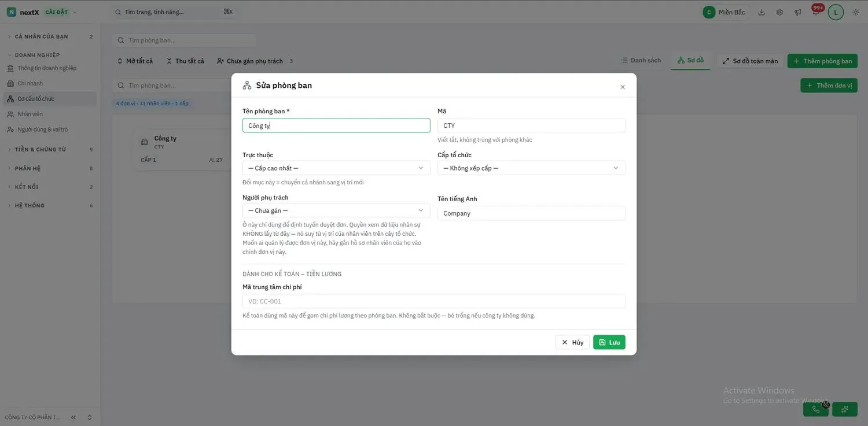Open Người dùng & vai trò in sidebar
The height and width of the screenshot is (426, 868).
pyautogui.click(x=50, y=129)
